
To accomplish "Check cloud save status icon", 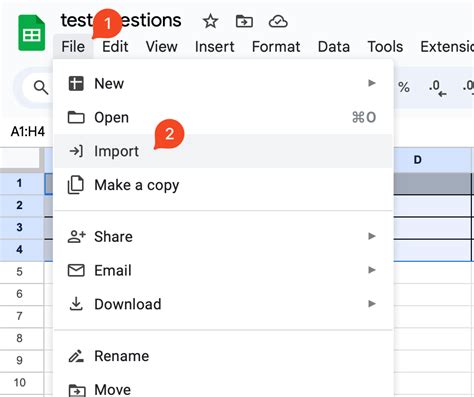I will point(278,22).
